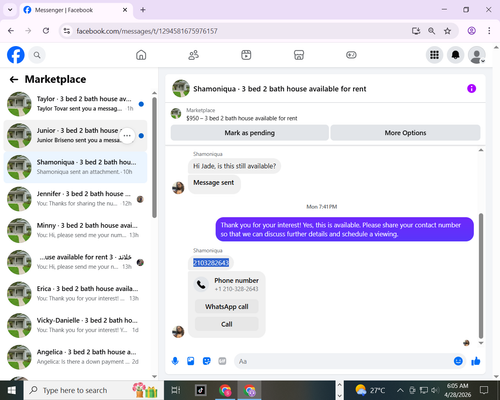Click the phone icon in Phone number card
500x400 pixels.
point(201,284)
